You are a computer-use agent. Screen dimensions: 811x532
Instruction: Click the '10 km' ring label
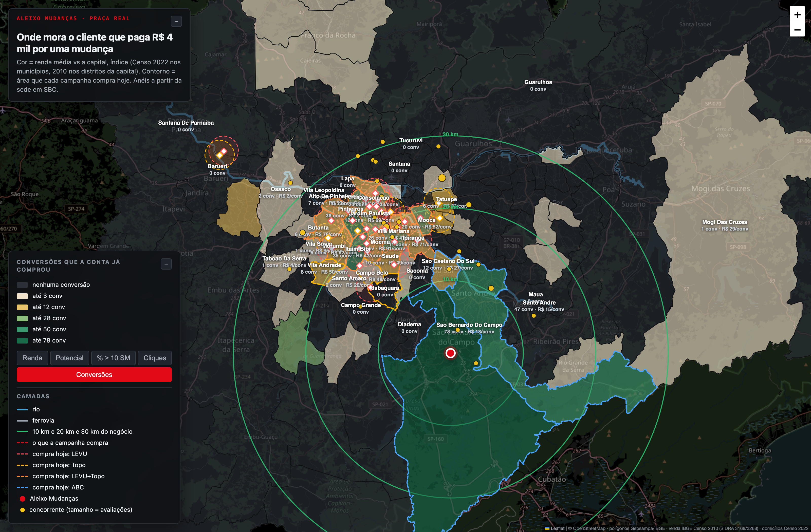coord(450,279)
